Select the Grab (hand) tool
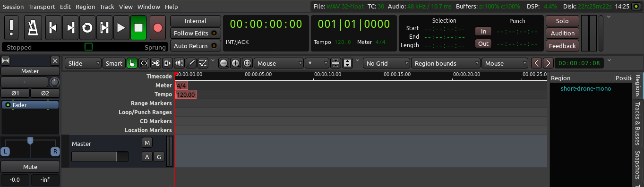 pos(132,63)
